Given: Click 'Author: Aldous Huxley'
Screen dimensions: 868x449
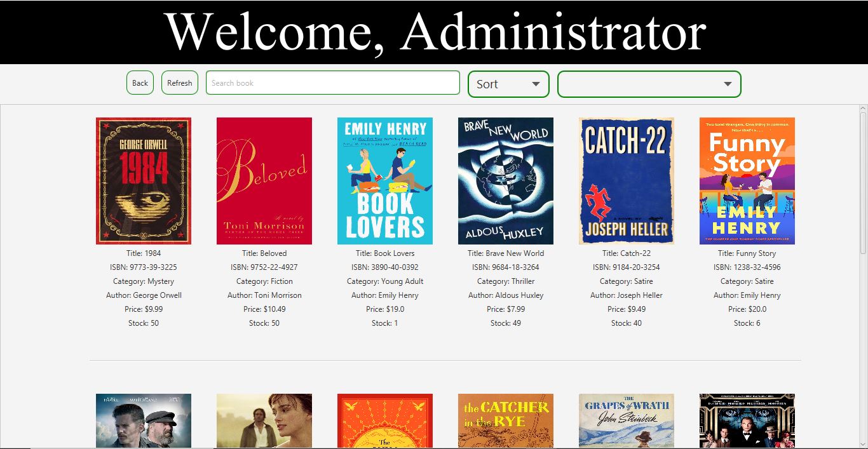Looking at the screenshot, I should point(506,295).
